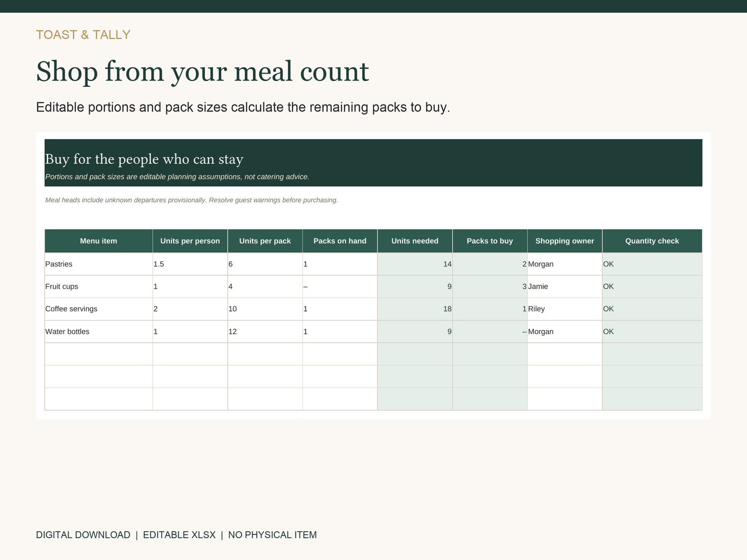Click the "Meal heads include unknown departures" note

pos(192,200)
